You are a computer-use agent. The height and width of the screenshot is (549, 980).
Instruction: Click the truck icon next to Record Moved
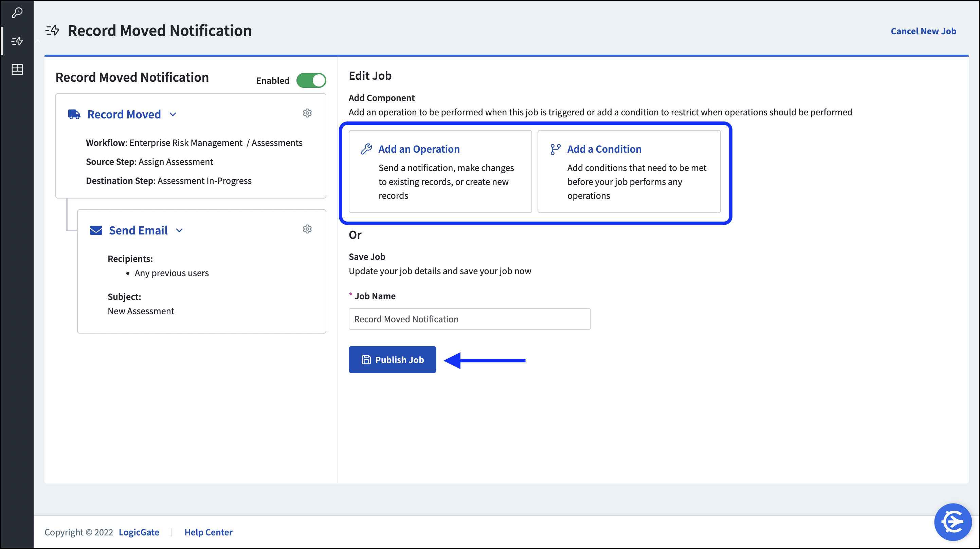(x=74, y=114)
